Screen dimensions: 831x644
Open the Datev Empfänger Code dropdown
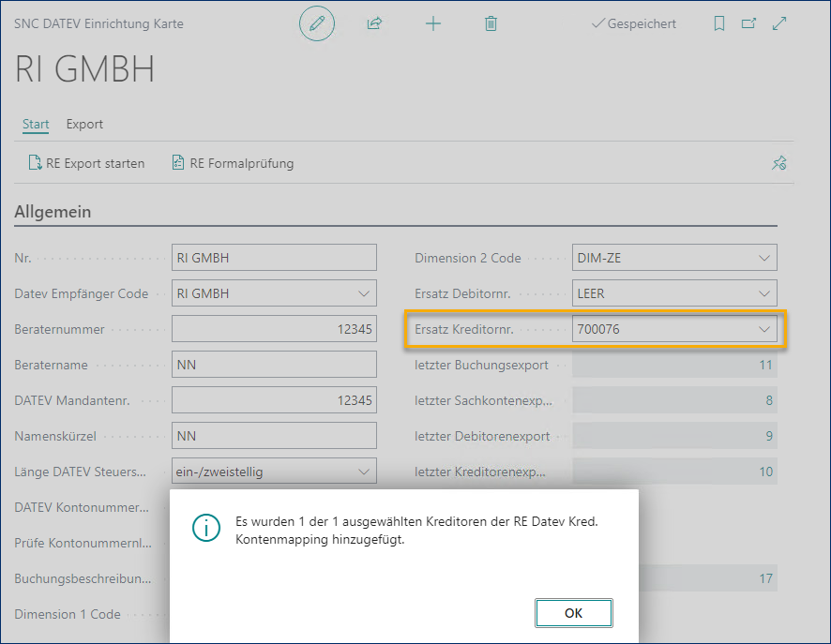[x=365, y=292]
